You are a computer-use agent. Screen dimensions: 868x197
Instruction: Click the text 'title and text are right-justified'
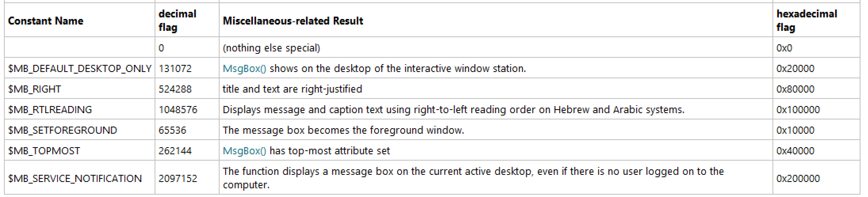pos(293,89)
